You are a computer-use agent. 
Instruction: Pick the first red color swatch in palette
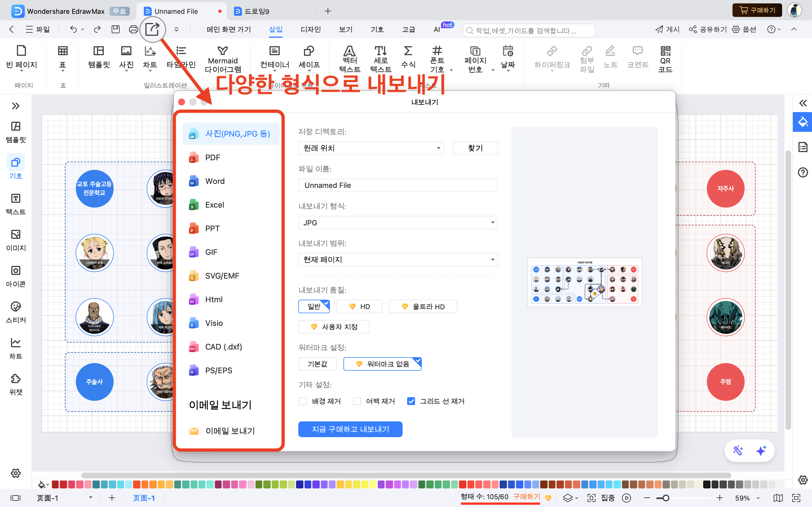(55, 484)
